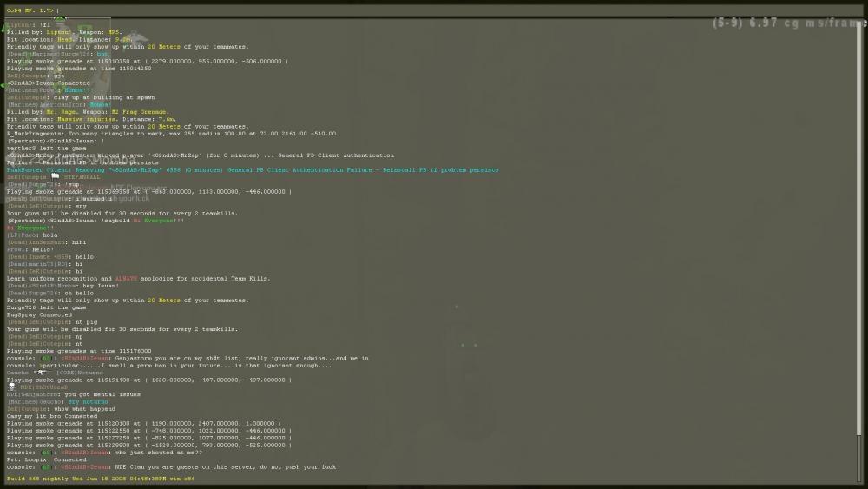Click the smoke grenade line at 115010350
868x489 pixels.
point(148,62)
